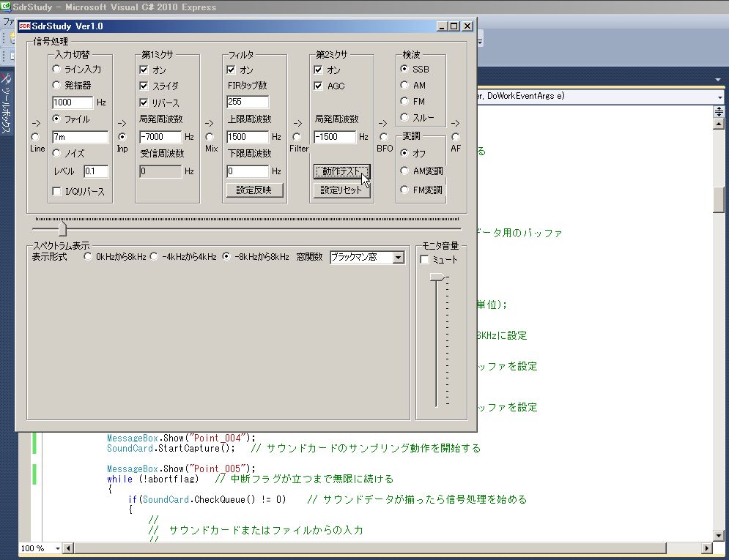This screenshot has width=729, height=560.
Task: Click the 設定リセット button
Action: (341, 190)
